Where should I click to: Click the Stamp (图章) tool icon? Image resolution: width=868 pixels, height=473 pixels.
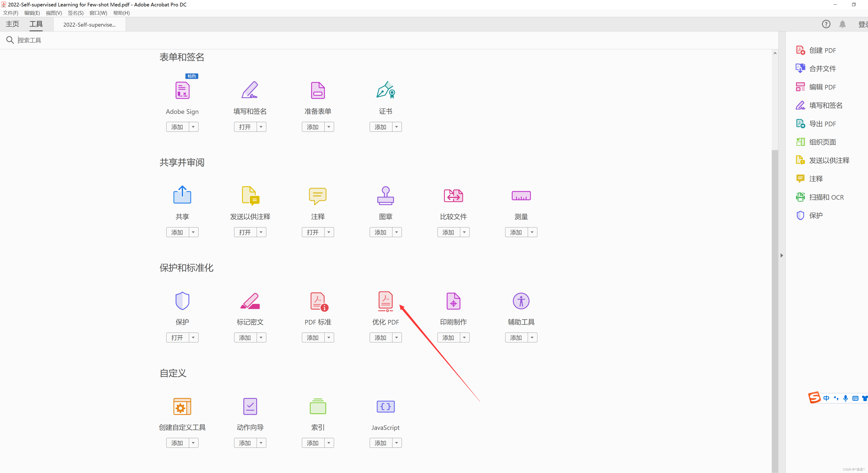(386, 196)
